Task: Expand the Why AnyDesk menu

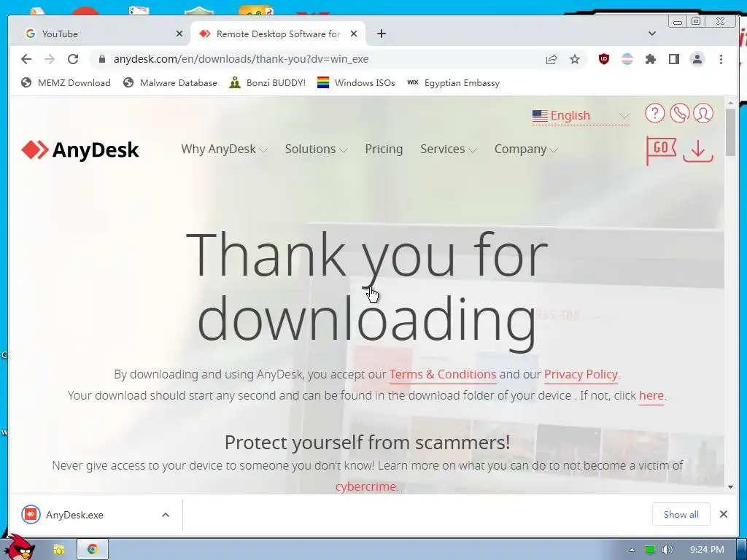Action: [x=224, y=149]
